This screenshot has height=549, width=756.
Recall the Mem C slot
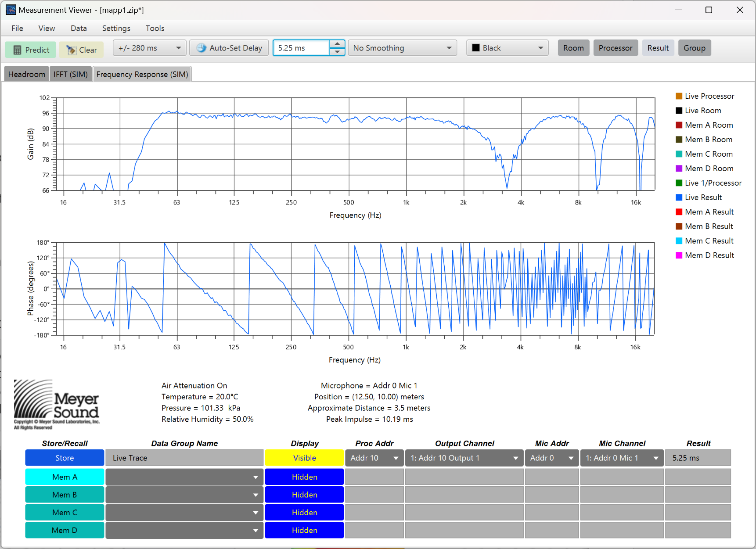point(65,513)
